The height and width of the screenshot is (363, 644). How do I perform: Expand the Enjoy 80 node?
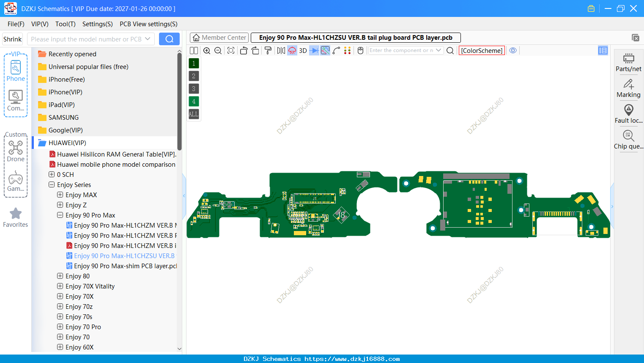pos(60,276)
